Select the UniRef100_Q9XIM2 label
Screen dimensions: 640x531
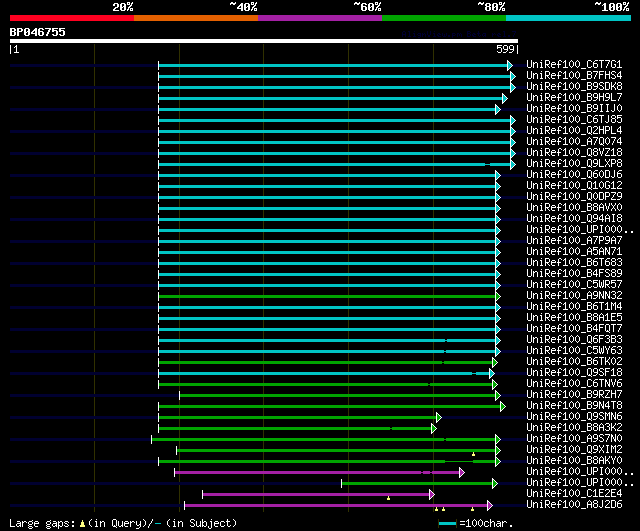coord(574,450)
